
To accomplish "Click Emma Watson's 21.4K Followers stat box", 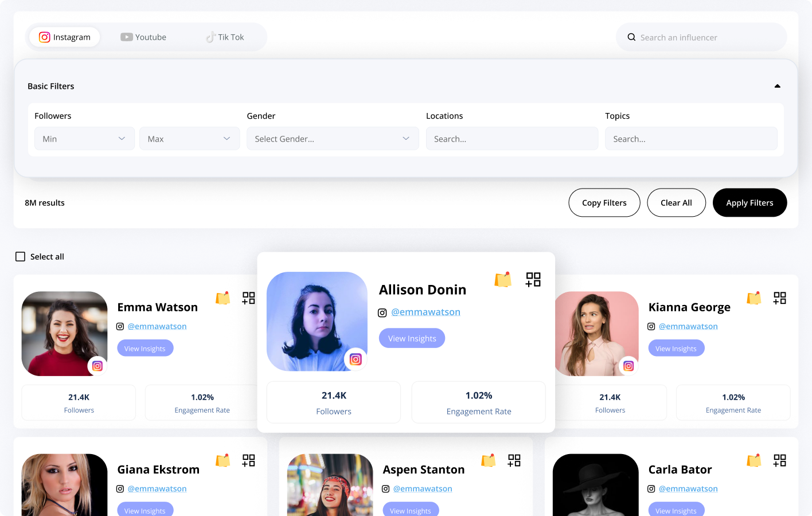I will point(79,402).
